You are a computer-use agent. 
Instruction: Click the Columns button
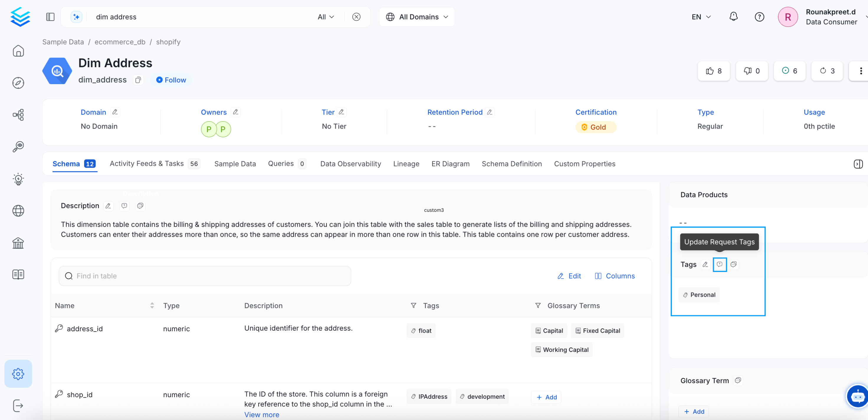tap(615, 276)
